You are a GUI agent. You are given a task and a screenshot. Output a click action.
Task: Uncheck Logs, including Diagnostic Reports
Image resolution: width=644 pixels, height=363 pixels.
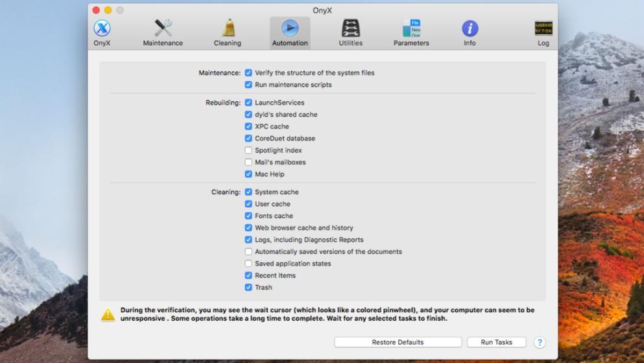tap(248, 240)
